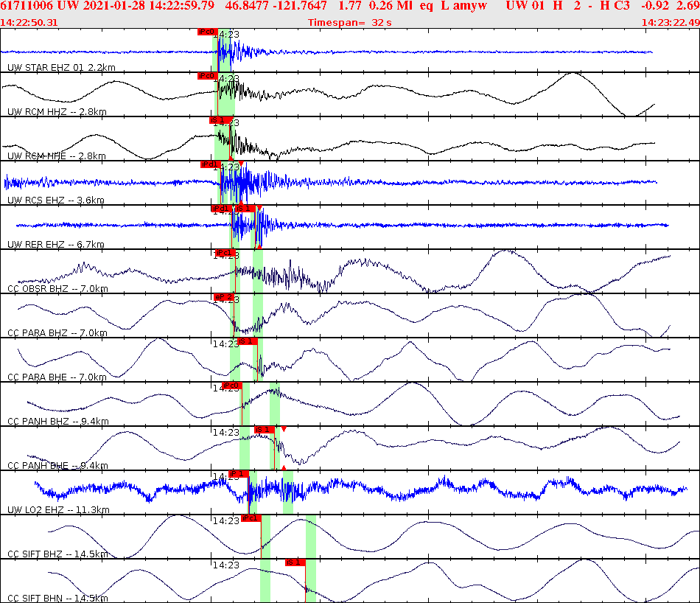Click the iPc0 pick flag on CC PANH BHZ
This screenshot has height=603, width=700.
231,385
